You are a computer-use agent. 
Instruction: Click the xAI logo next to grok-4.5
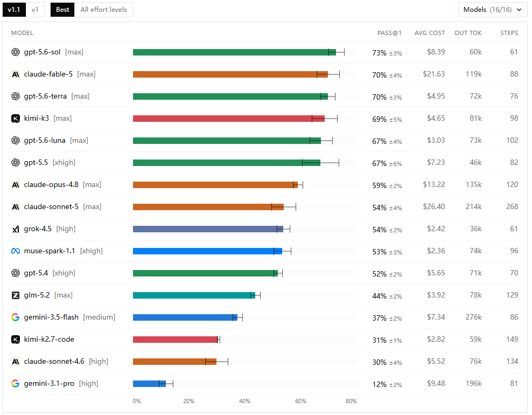[x=16, y=229]
